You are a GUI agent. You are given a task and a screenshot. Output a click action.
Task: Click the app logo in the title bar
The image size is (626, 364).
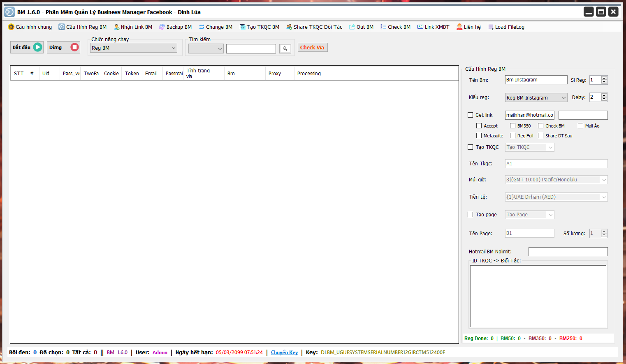click(9, 12)
